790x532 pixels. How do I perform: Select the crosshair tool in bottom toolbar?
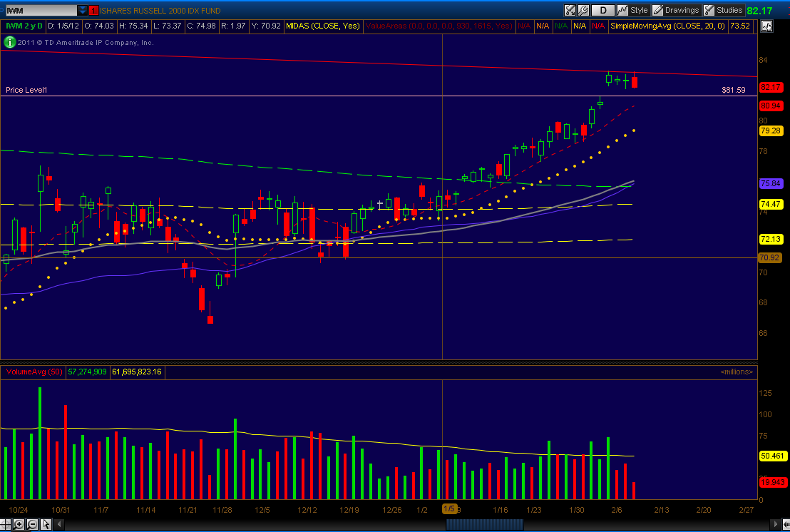[6, 524]
